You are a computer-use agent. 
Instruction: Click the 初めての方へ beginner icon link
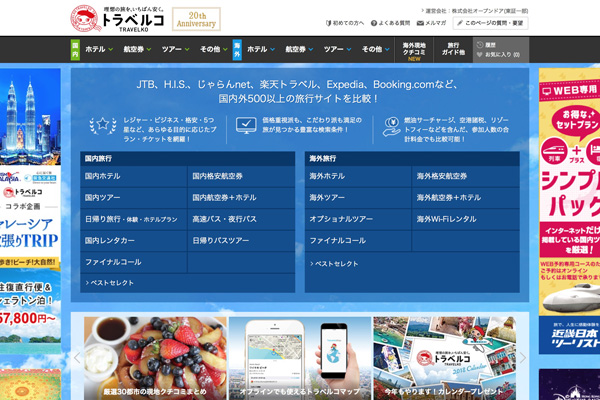(345, 23)
